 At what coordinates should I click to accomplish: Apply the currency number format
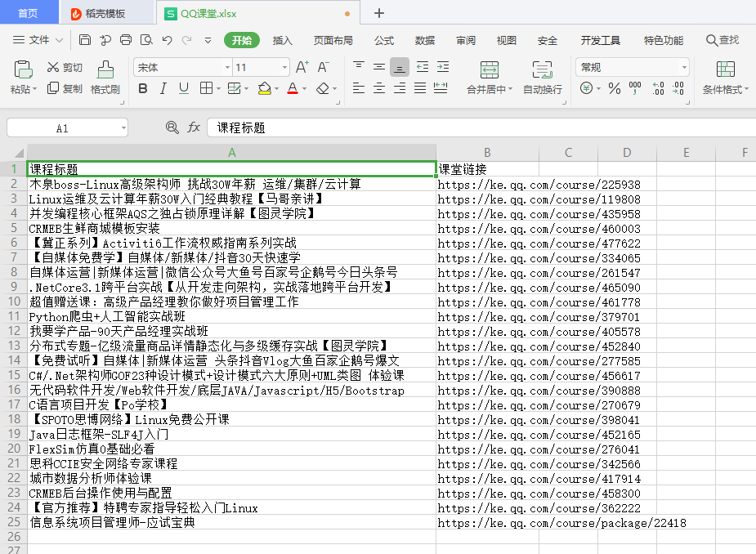coord(586,87)
